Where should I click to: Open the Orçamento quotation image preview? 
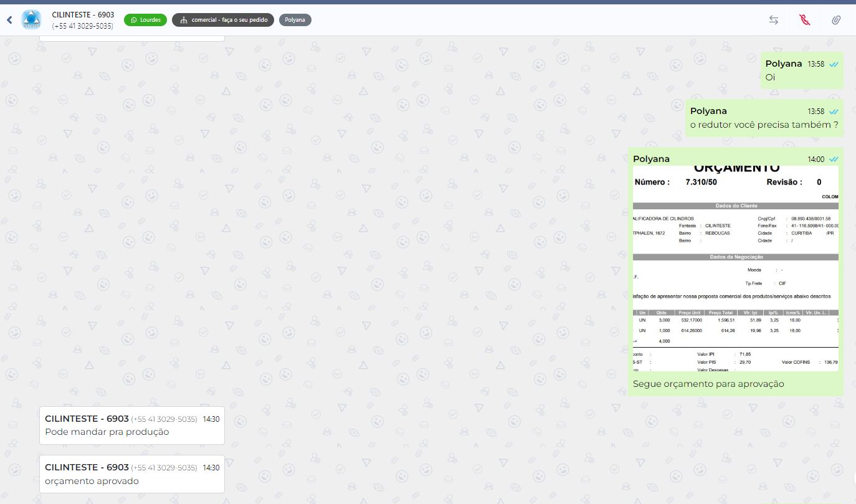coord(735,268)
